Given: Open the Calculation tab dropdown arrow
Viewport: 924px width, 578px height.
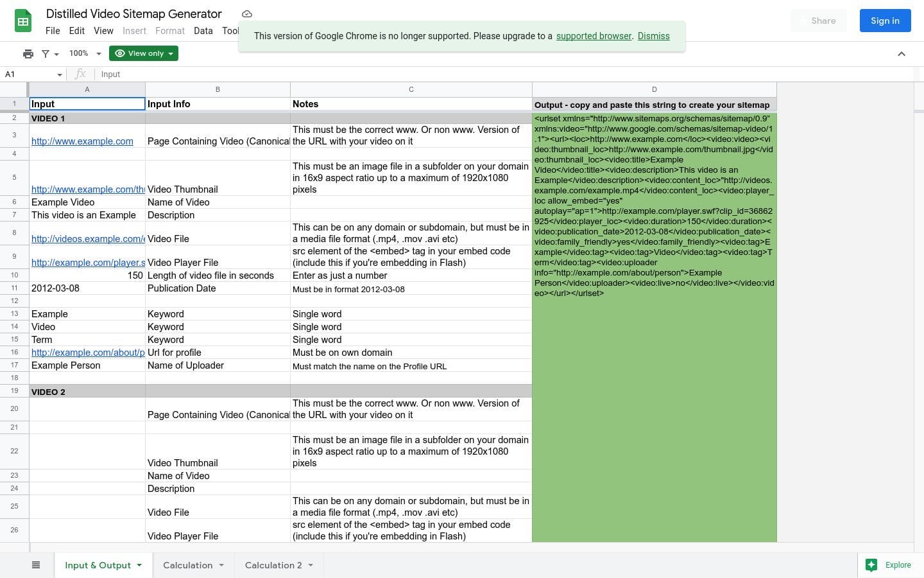Looking at the screenshot, I should click(x=221, y=565).
